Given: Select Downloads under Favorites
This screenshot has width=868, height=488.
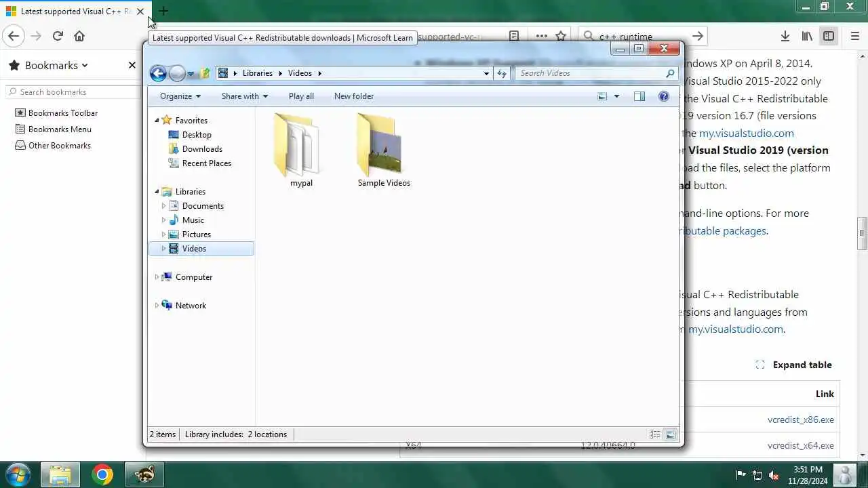Looking at the screenshot, I should click(202, 149).
